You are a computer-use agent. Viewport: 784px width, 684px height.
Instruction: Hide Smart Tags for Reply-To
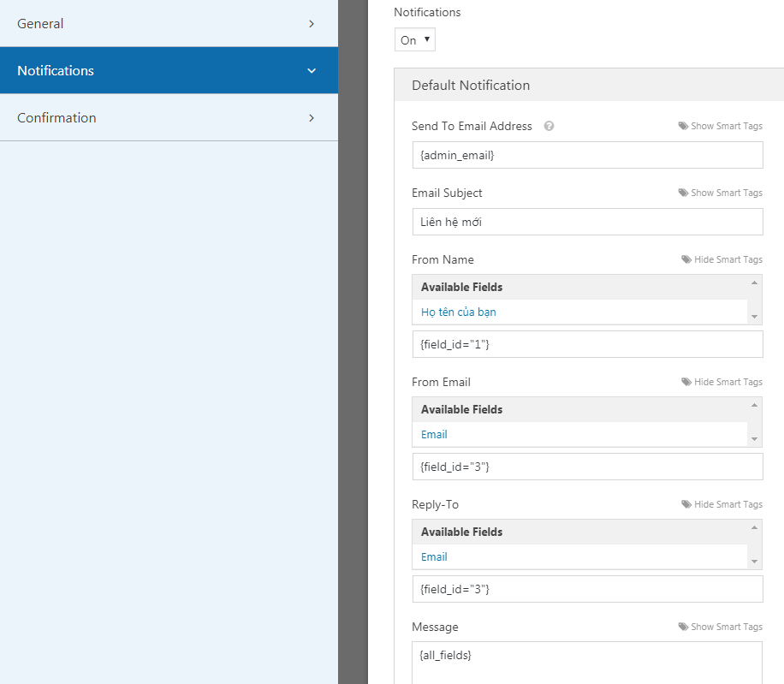(722, 504)
